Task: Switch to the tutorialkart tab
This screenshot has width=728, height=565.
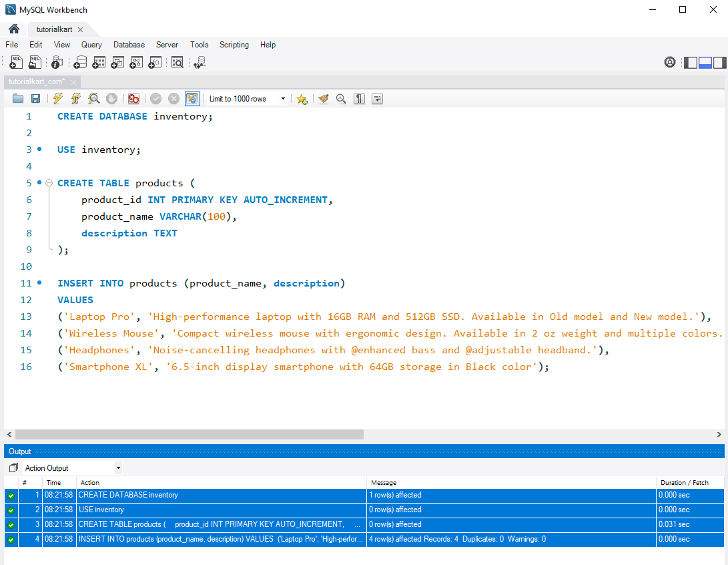Action: tap(54, 29)
